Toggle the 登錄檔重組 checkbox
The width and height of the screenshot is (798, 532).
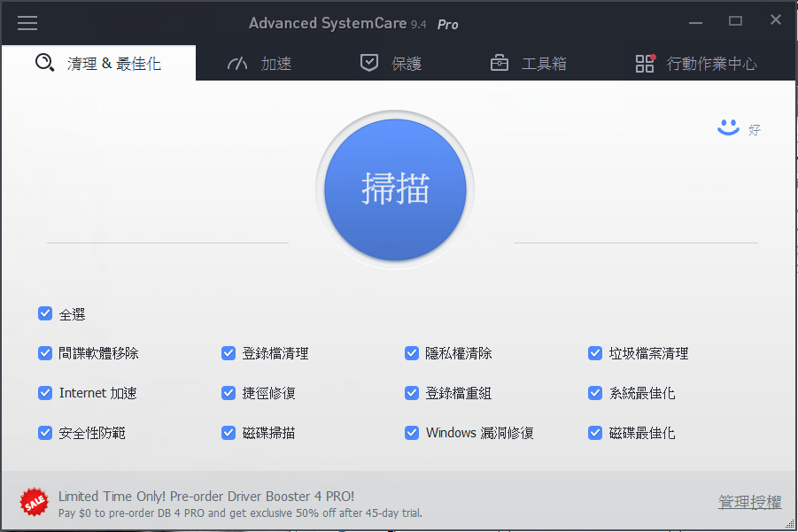(x=412, y=393)
